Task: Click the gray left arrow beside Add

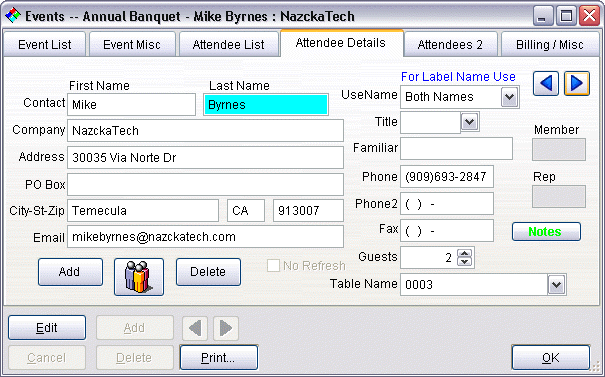Action: pos(195,328)
